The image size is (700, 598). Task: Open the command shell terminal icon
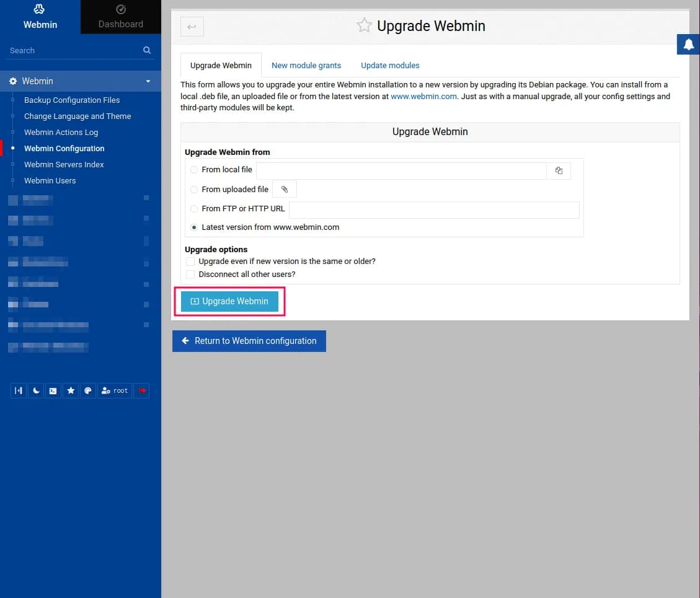tap(53, 390)
